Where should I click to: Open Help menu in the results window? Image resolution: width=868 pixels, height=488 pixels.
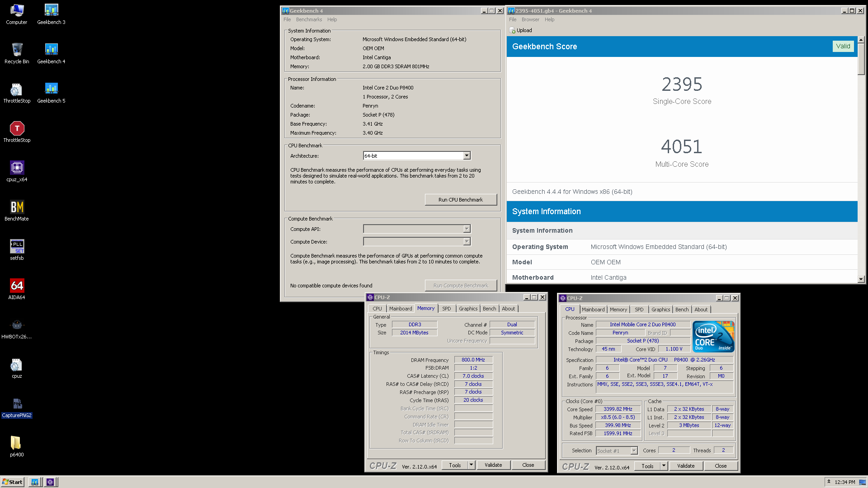tap(549, 19)
